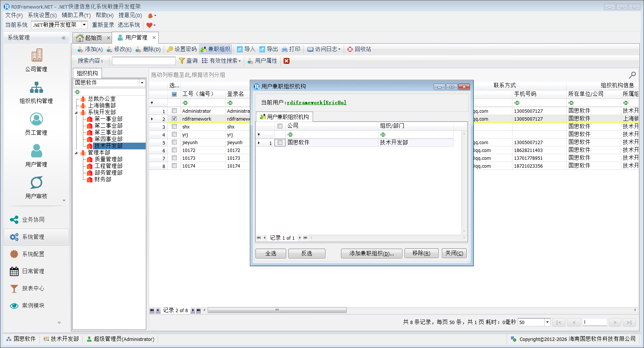Open the page size 50 dropdown
The image size is (644, 348).
click(x=547, y=322)
